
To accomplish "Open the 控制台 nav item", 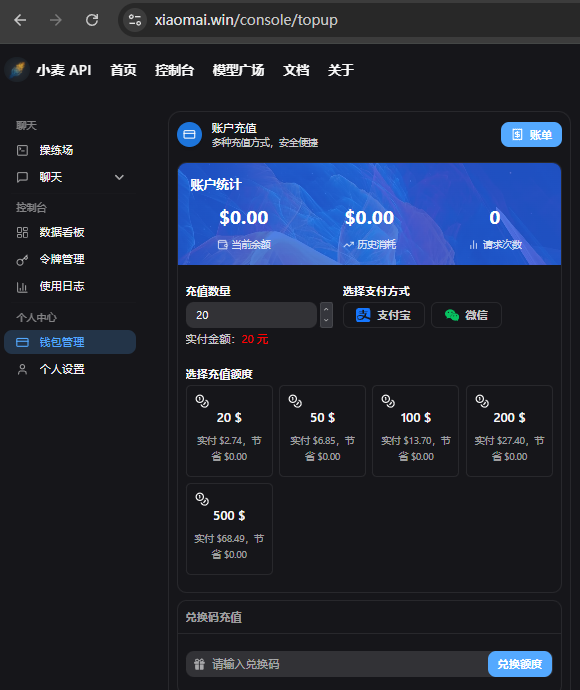I will tap(174, 70).
